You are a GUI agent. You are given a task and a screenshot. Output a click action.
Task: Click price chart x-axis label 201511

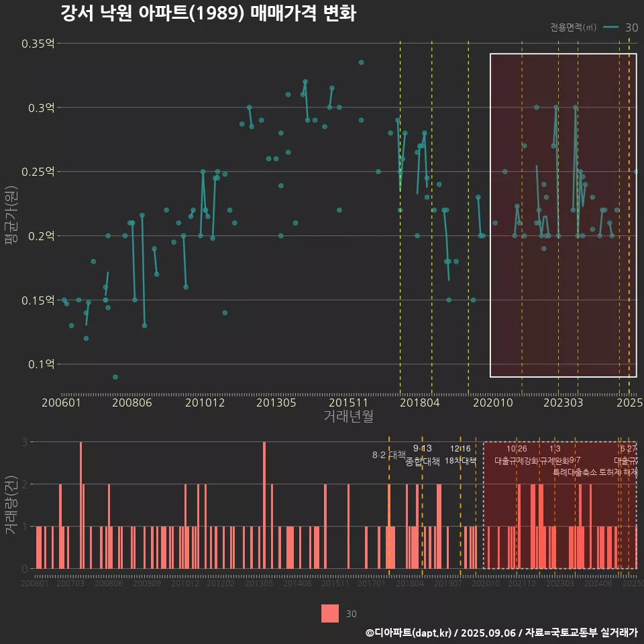click(348, 402)
